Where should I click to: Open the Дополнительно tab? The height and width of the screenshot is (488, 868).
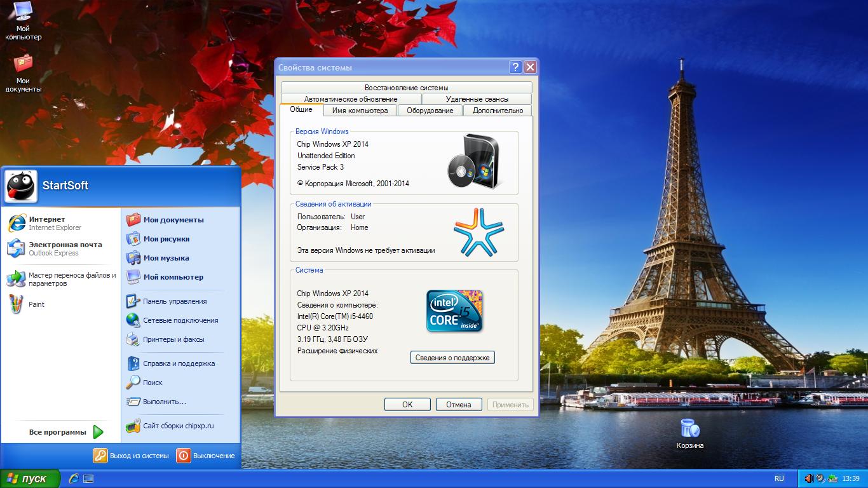498,111
